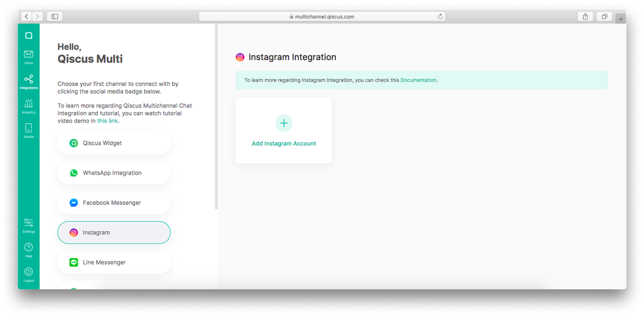Viewport: 644px width, 316px height.
Task: Click the plus icon to add an Instagram account
Action: click(284, 123)
